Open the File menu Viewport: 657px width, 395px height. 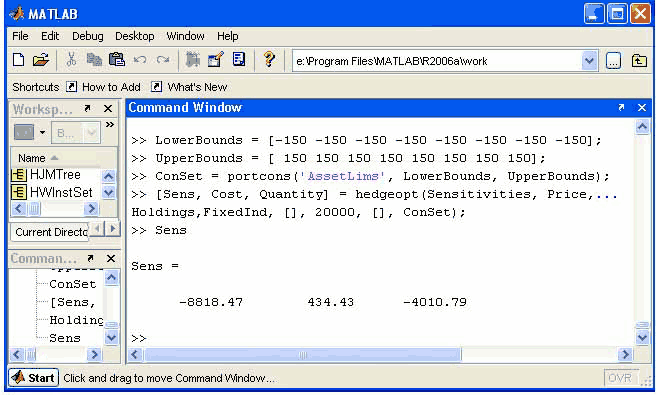coord(20,36)
